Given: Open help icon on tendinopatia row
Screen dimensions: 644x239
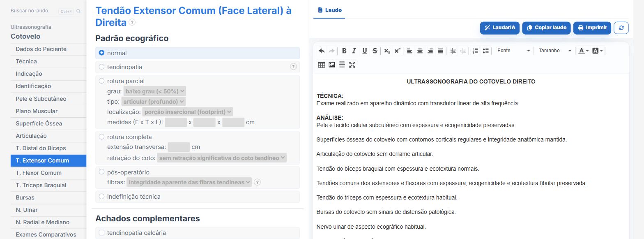Looking at the screenshot, I should pos(293,67).
